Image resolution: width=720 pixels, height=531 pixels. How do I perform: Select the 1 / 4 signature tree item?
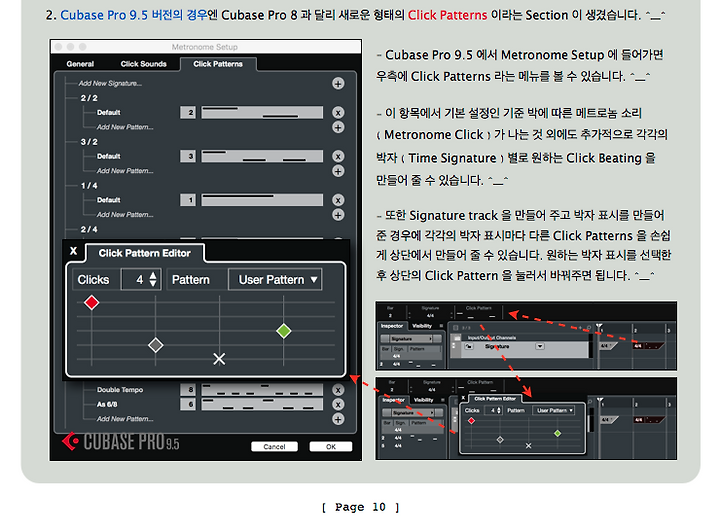[89, 186]
